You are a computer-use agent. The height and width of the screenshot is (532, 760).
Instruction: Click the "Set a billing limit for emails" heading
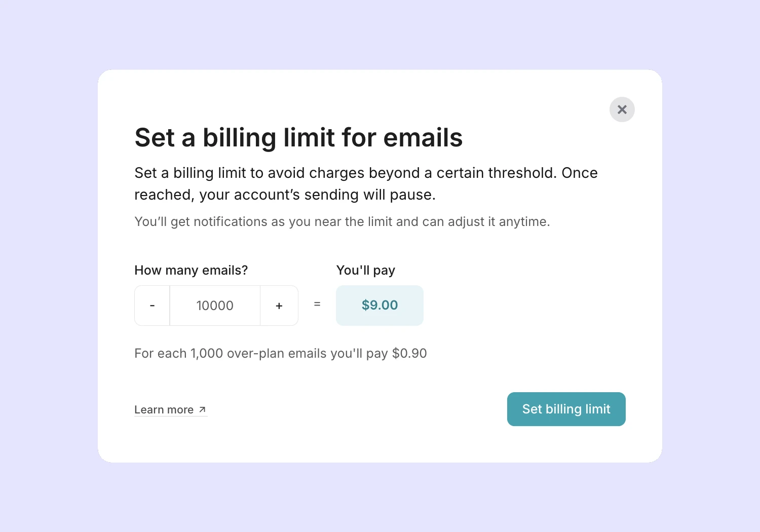point(298,137)
